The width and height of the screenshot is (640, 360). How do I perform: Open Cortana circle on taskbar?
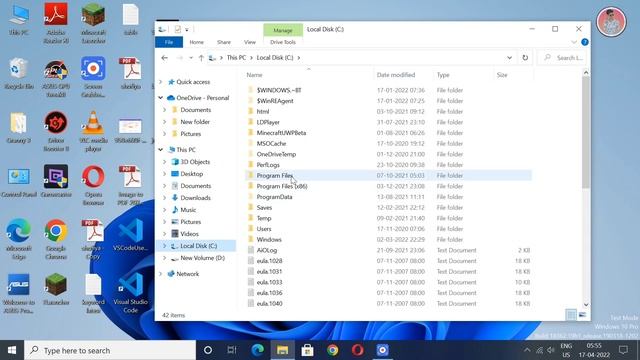(x=208, y=350)
